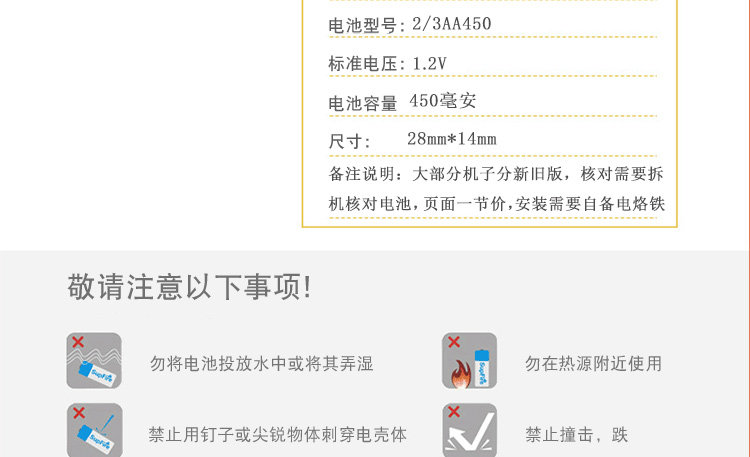Click the text 禁止用钉子或尖锐物体刺穿电壳体
750x457 pixels.
click(x=277, y=435)
